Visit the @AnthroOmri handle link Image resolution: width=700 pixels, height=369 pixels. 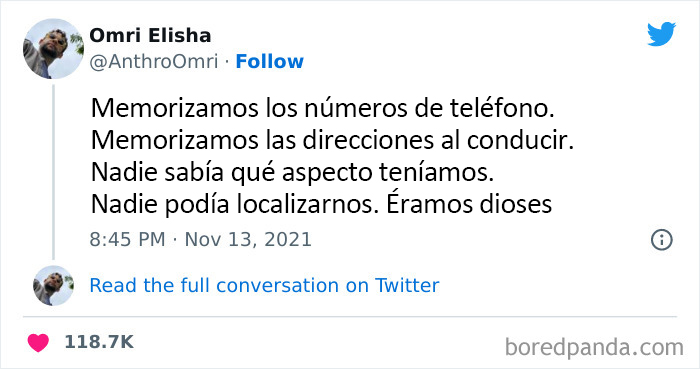coord(154,62)
